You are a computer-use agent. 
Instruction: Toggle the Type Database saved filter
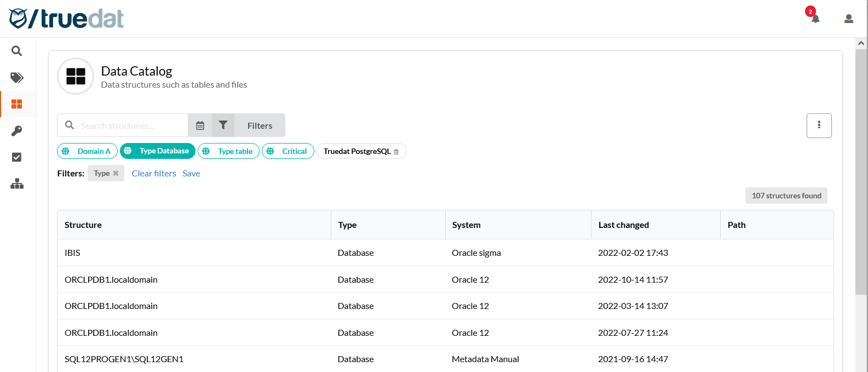coord(158,151)
